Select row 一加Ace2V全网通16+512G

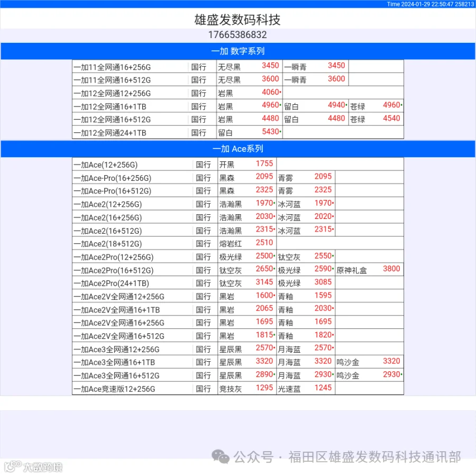click(x=238, y=336)
